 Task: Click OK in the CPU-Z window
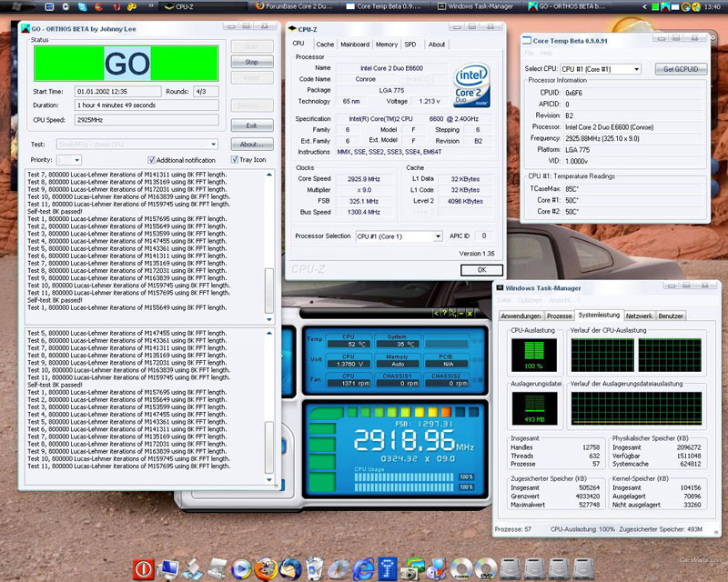tap(482, 270)
